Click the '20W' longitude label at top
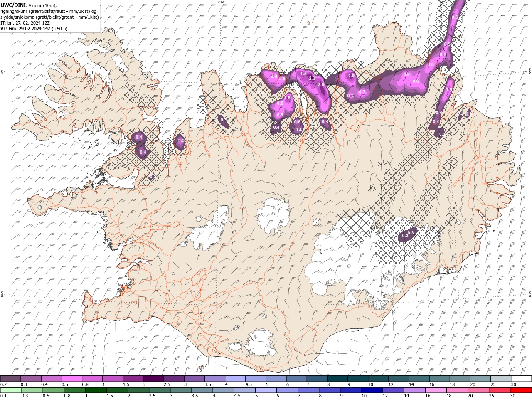The height and width of the screenshot is (399, 532). point(221,2)
